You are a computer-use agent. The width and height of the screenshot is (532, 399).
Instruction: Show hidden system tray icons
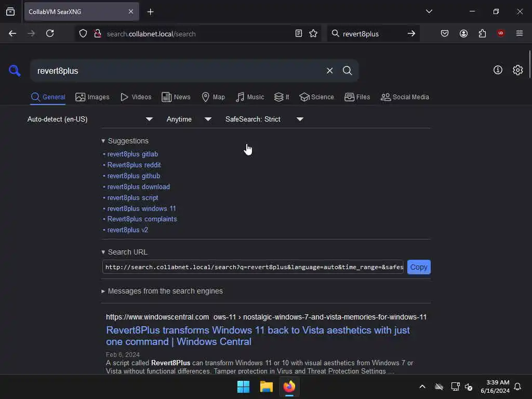click(422, 387)
